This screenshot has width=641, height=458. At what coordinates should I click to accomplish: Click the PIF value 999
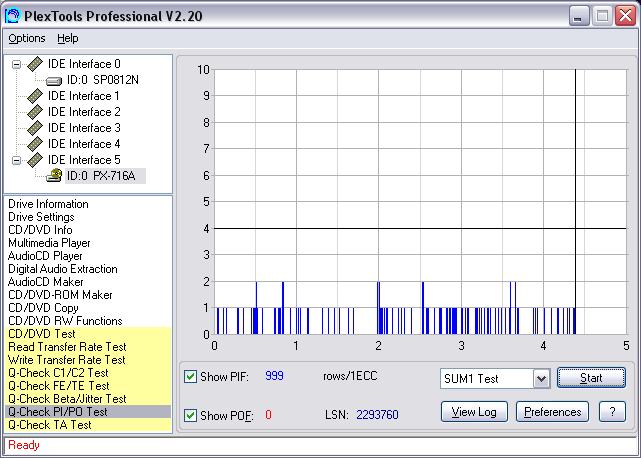274,376
